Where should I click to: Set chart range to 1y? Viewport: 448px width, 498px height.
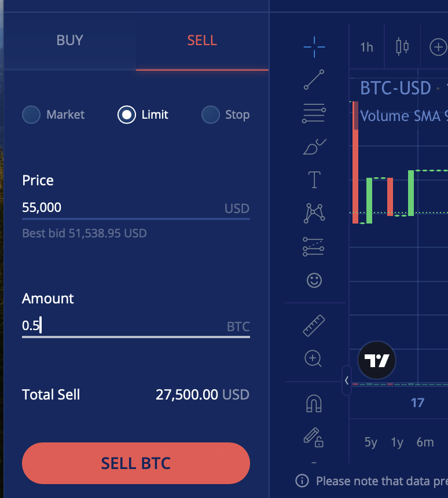click(x=397, y=442)
